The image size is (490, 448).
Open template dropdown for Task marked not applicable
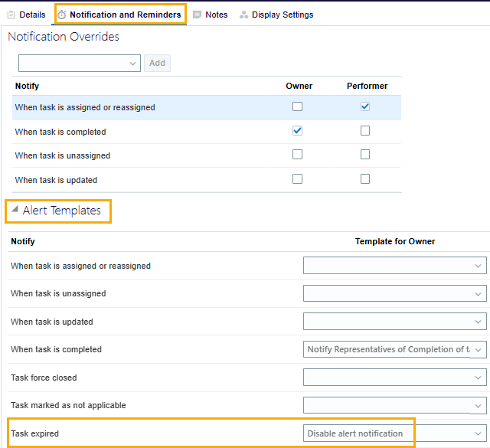click(395, 405)
